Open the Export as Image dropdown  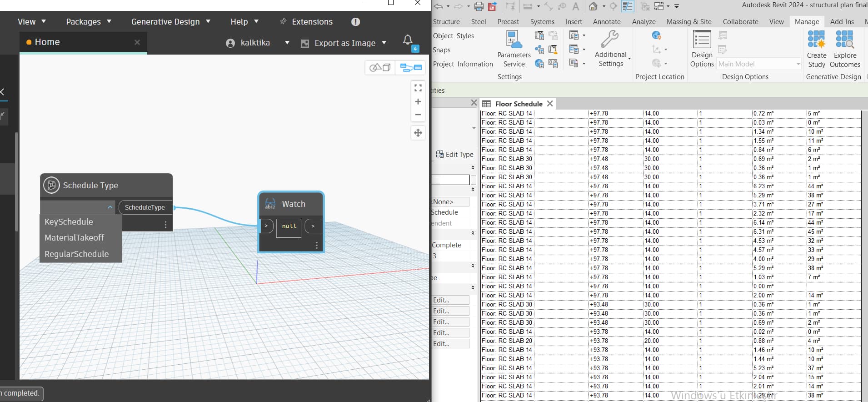tap(384, 43)
